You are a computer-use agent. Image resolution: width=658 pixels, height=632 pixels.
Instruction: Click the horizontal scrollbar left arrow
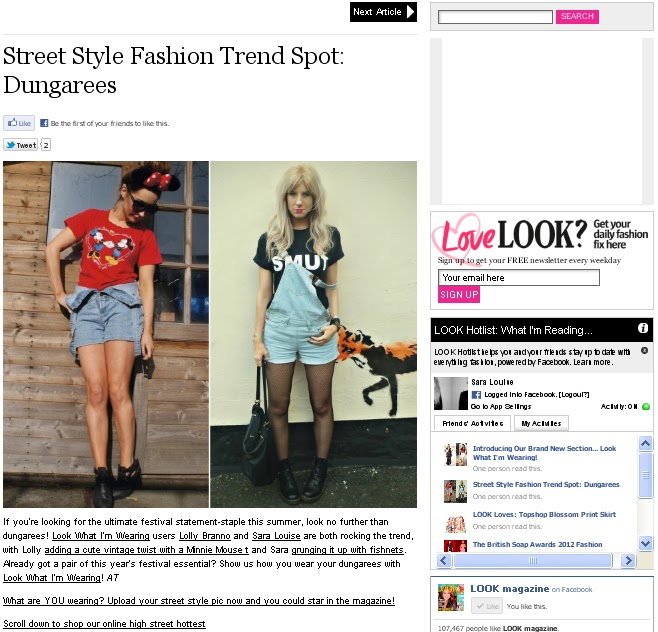444,560
